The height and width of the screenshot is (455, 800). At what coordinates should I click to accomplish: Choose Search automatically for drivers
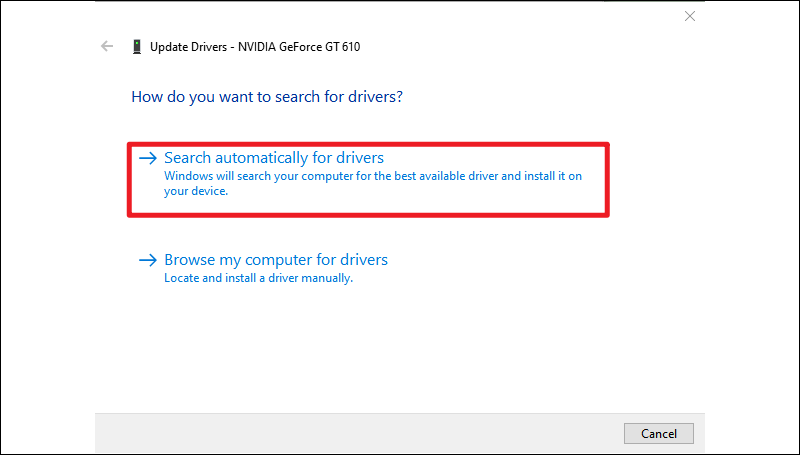274,158
